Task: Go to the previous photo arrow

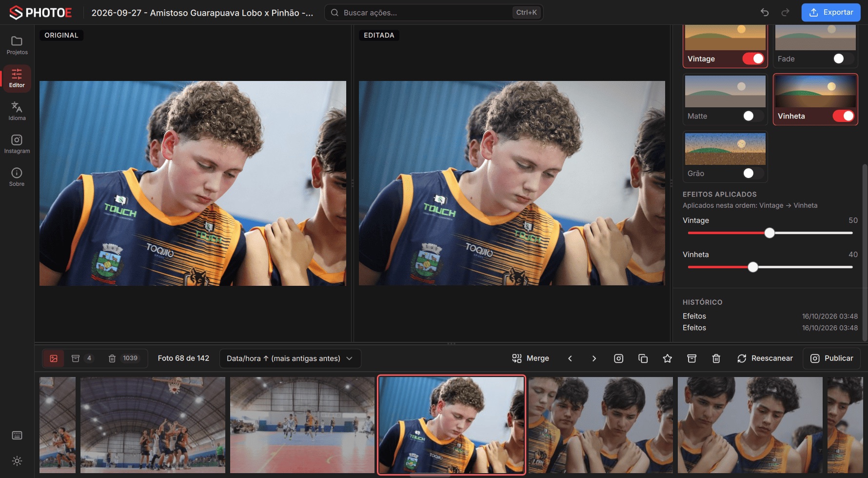Action: coord(570,358)
